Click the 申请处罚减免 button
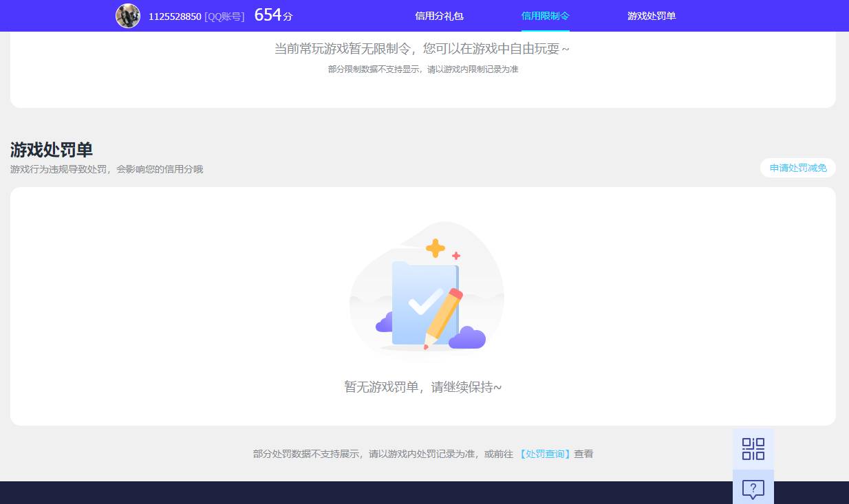The width and height of the screenshot is (849, 504). (x=797, y=167)
